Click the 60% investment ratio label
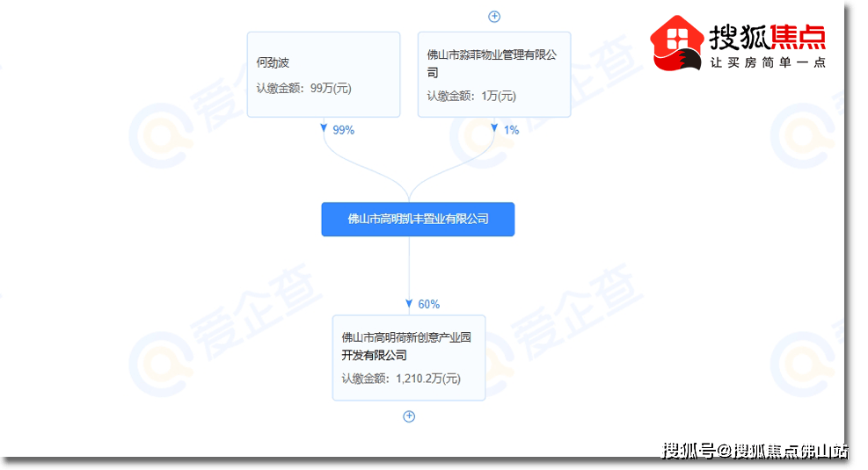The height and width of the screenshot is (470, 868). point(428,304)
